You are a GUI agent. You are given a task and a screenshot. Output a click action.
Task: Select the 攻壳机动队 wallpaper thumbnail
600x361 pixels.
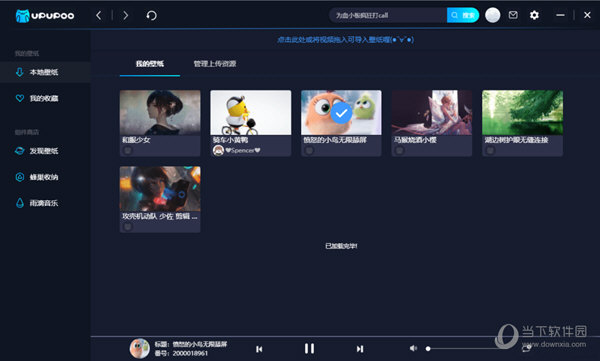(160, 188)
